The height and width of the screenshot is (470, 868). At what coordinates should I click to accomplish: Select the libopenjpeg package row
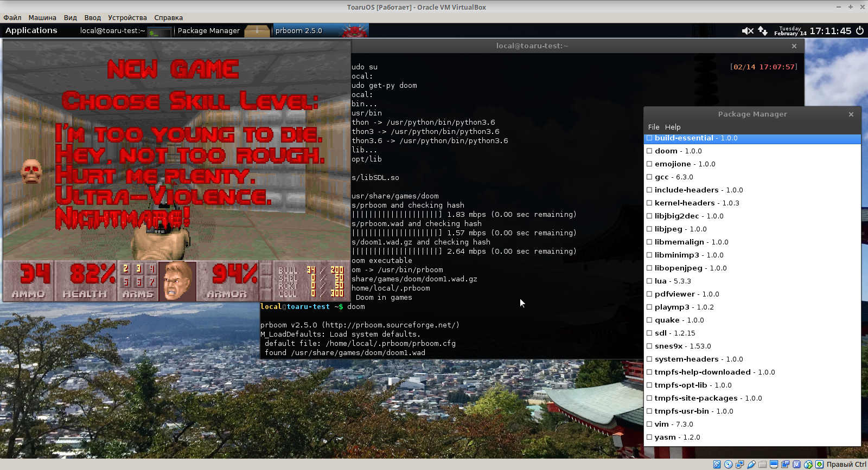point(752,268)
